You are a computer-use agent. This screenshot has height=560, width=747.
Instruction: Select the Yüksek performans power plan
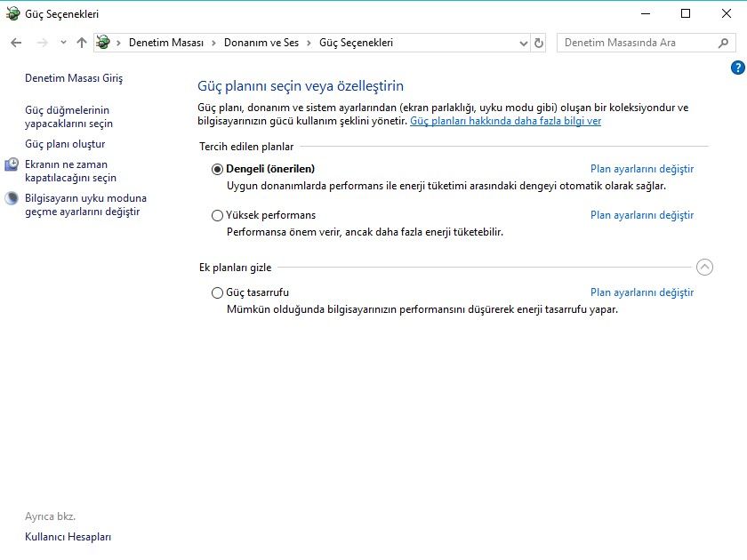[x=217, y=215]
